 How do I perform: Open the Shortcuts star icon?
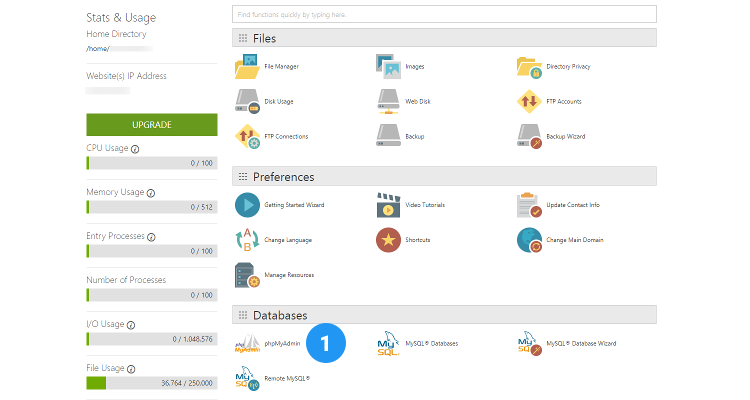(x=388, y=240)
